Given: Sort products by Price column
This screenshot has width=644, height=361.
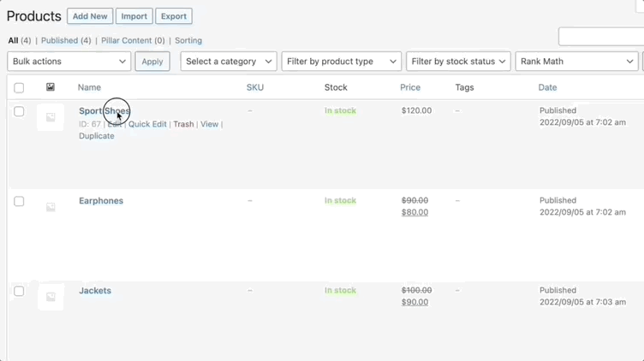Looking at the screenshot, I should 410,87.
